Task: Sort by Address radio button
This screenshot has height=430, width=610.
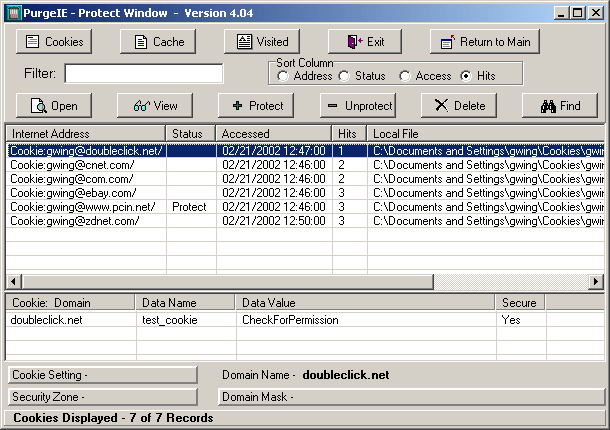Action: click(x=283, y=76)
